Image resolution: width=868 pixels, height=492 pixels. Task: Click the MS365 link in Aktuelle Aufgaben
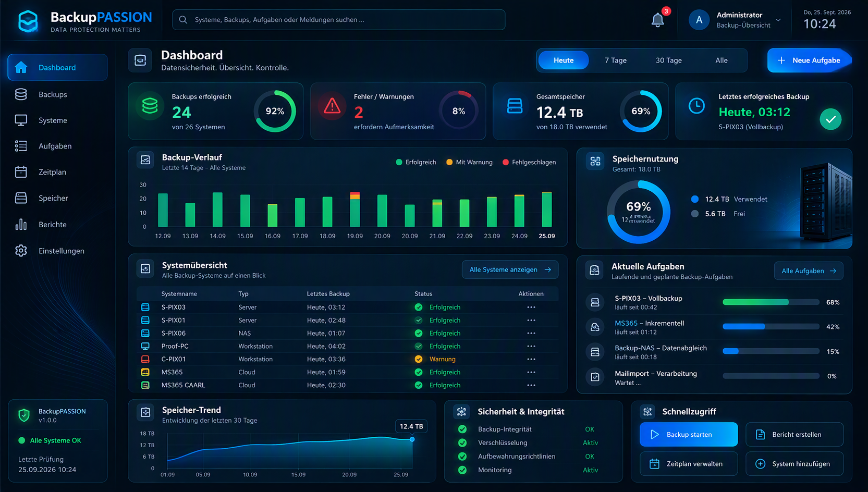pos(626,323)
